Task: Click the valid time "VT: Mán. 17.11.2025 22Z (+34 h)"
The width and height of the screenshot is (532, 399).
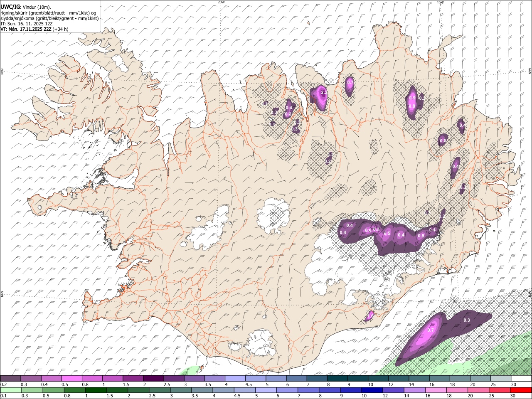Action: (34, 29)
